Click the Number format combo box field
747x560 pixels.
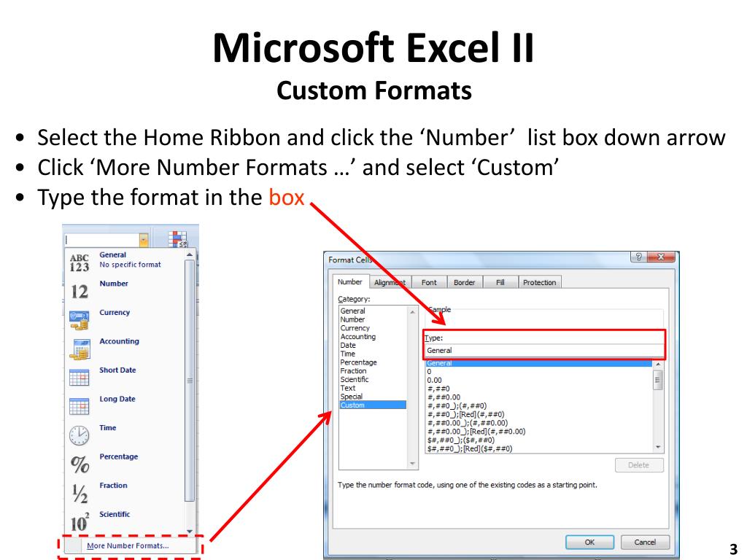click(x=101, y=240)
